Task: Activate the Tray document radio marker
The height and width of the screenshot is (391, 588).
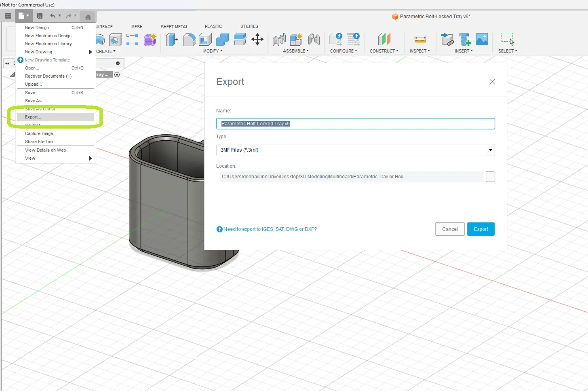Action: (x=117, y=74)
